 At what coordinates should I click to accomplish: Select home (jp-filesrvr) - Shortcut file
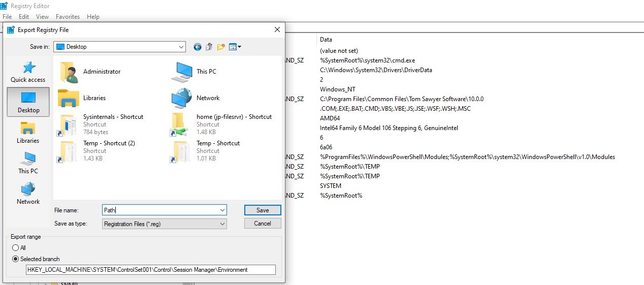click(221, 124)
